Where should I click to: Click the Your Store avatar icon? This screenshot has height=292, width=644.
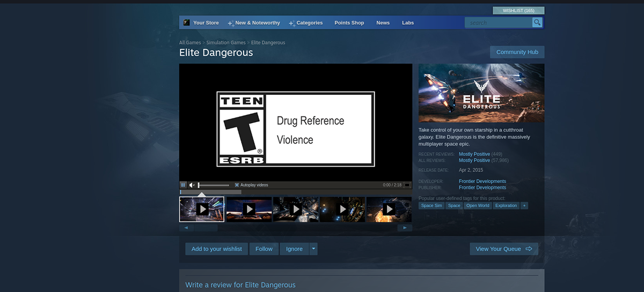click(x=186, y=23)
